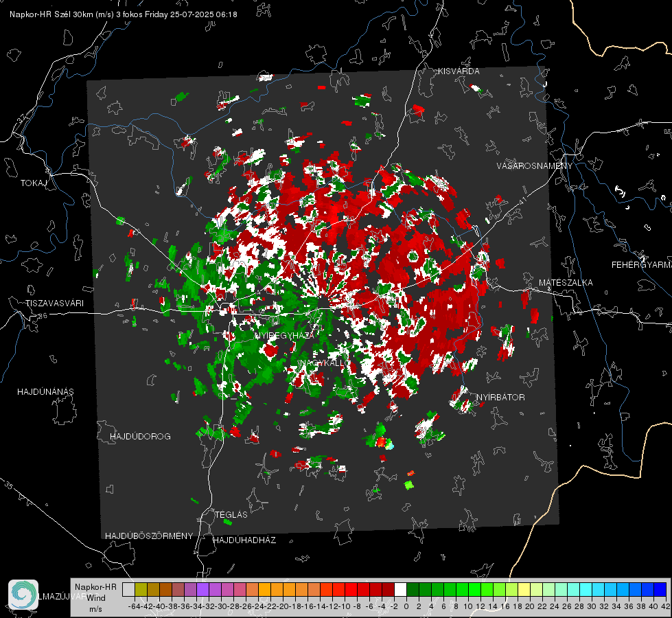Screen dimensions: 672x618
Task: Click the radar title timestamp text
Action: pos(123,14)
